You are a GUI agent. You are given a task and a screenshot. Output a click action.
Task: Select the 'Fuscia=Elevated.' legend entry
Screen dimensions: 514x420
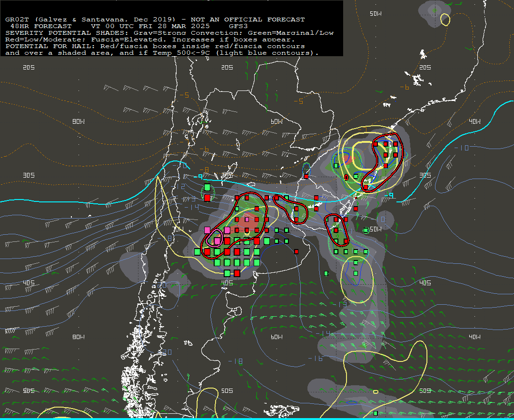coord(129,40)
